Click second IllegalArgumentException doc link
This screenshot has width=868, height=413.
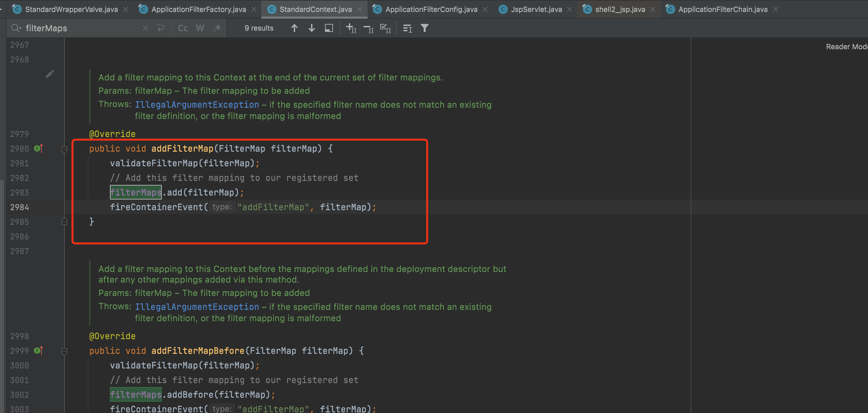(197, 307)
